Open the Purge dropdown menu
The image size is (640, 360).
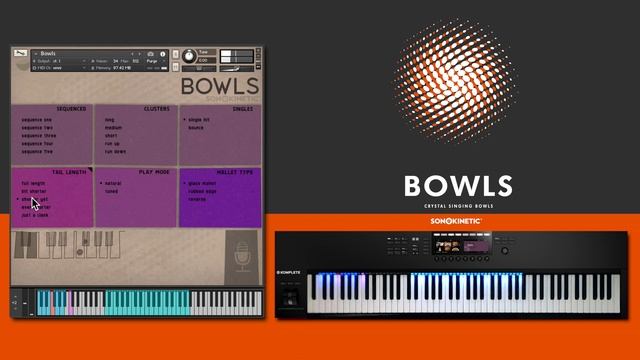click(x=156, y=61)
